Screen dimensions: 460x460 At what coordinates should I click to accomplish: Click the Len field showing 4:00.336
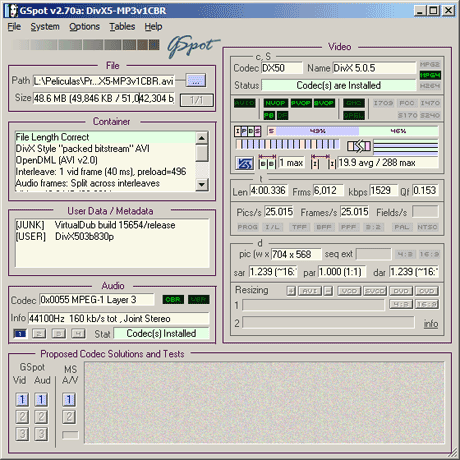coord(269,191)
